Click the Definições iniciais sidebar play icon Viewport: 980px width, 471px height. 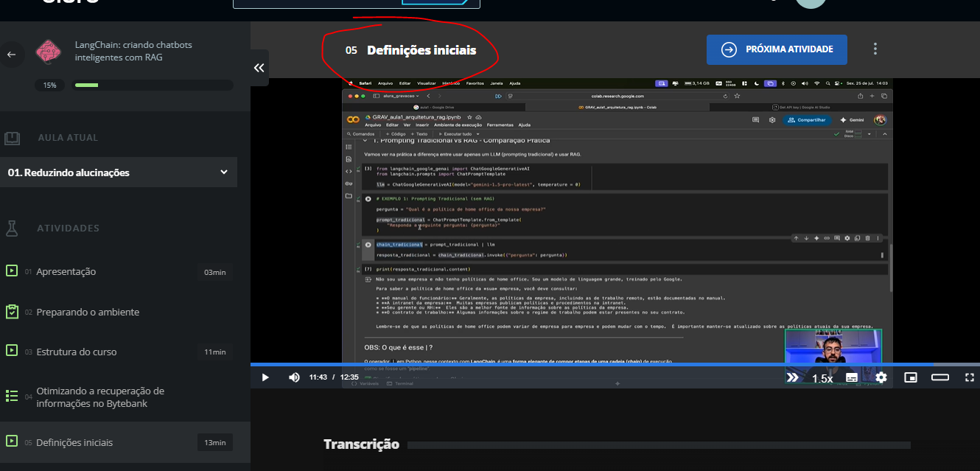11,442
